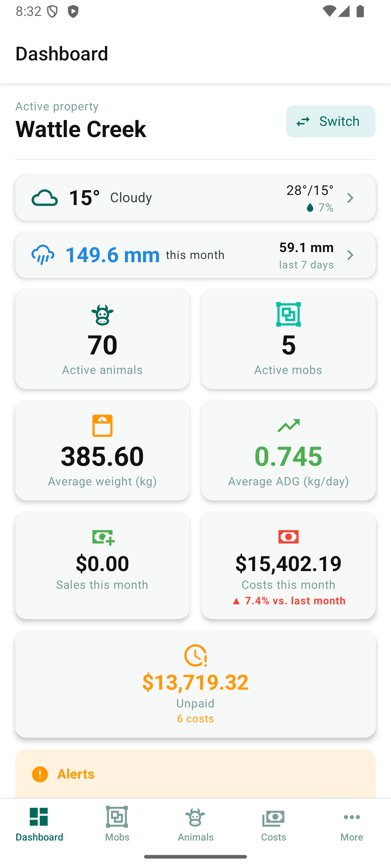The image size is (391, 868).
Task: Tap the battery status bar icon
Action: pyautogui.click(x=360, y=11)
